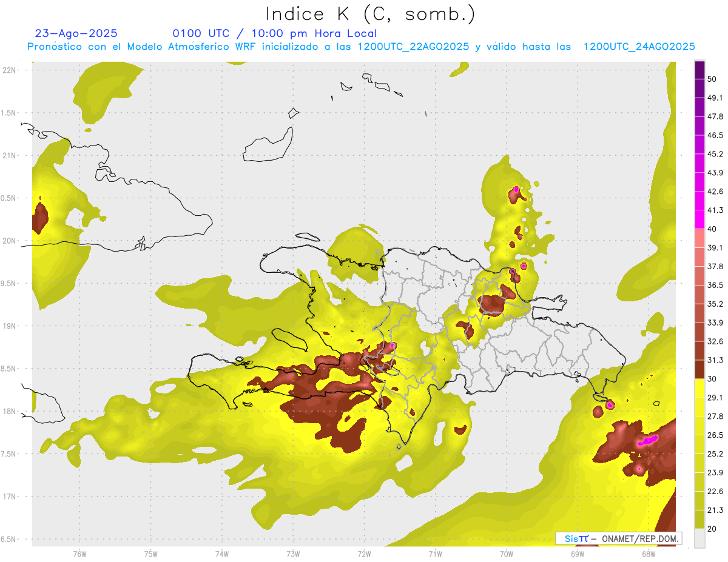Click the 'SisTT - ONAMET/REP.DOM.' credit label
The width and height of the screenshot is (728, 562).
(x=618, y=538)
